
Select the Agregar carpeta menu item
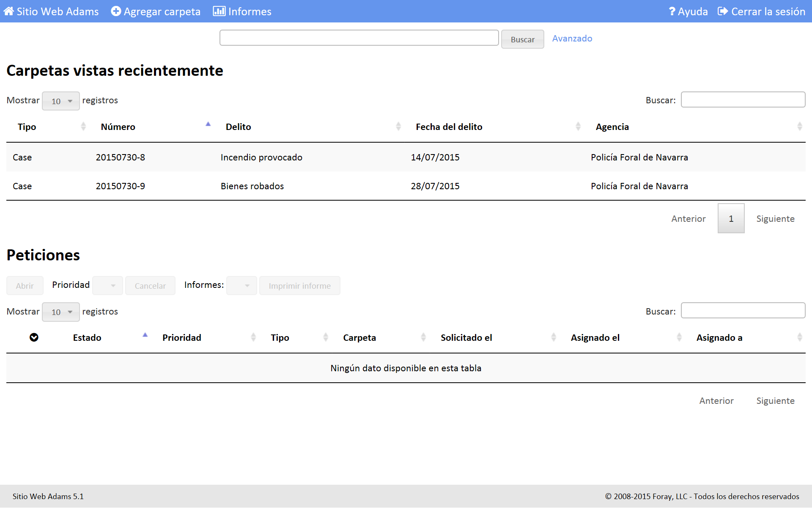[162, 11]
